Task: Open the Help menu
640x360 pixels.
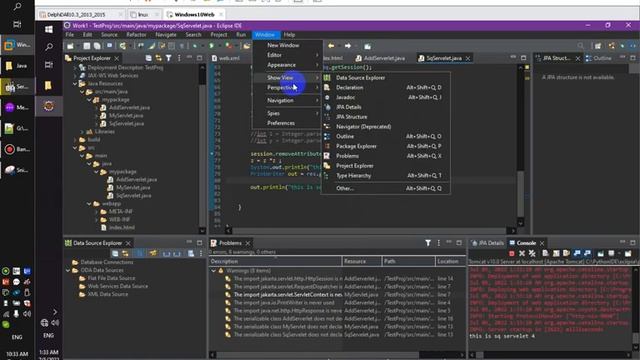Action: point(289,35)
